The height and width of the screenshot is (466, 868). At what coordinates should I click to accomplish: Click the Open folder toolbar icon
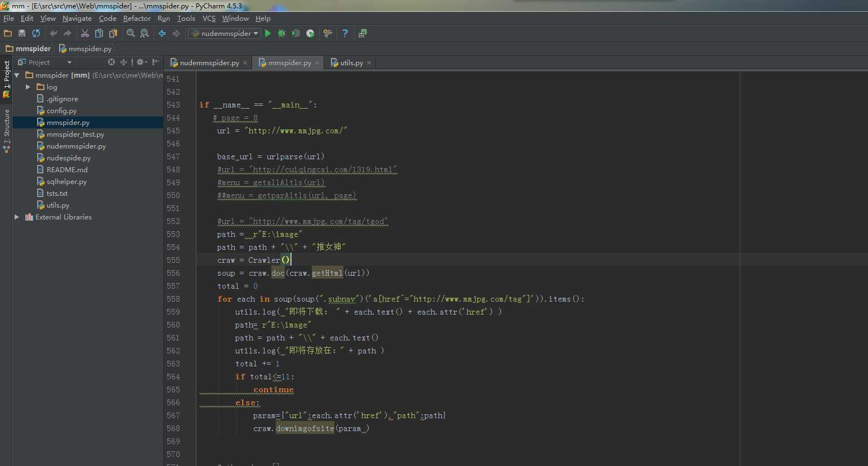[x=8, y=33]
